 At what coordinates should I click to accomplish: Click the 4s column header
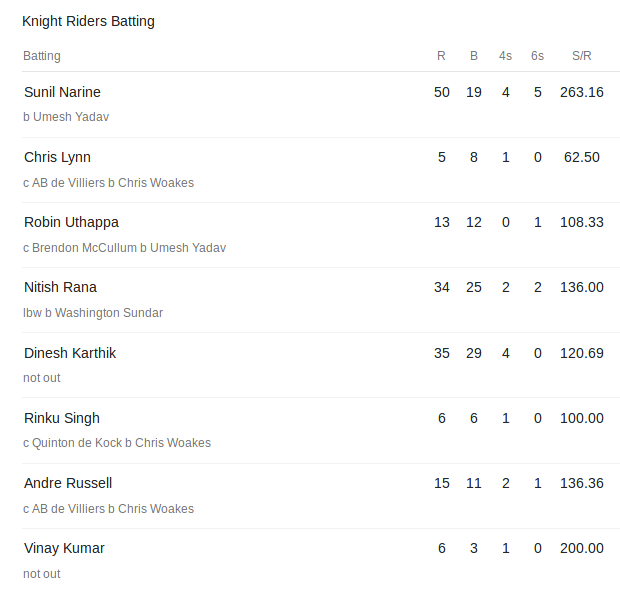[x=505, y=56]
